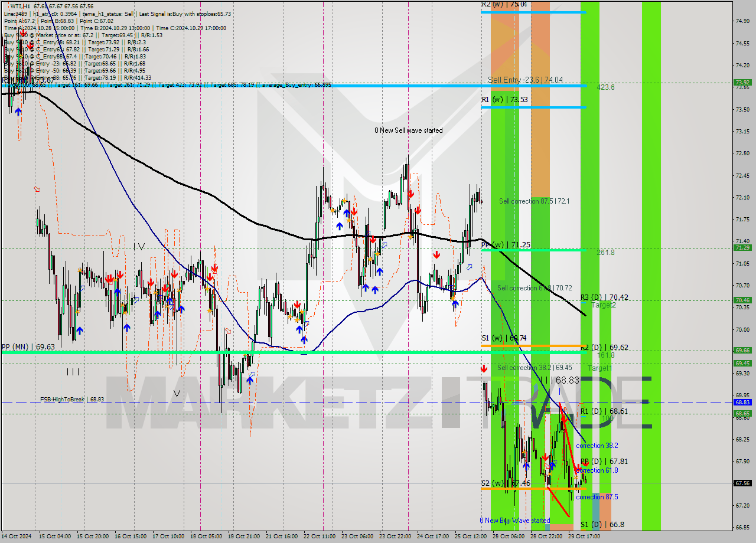Click the 'R1 (w) | 73.53' level label
Image resolution: width=756 pixels, height=543 pixels.
[504, 100]
